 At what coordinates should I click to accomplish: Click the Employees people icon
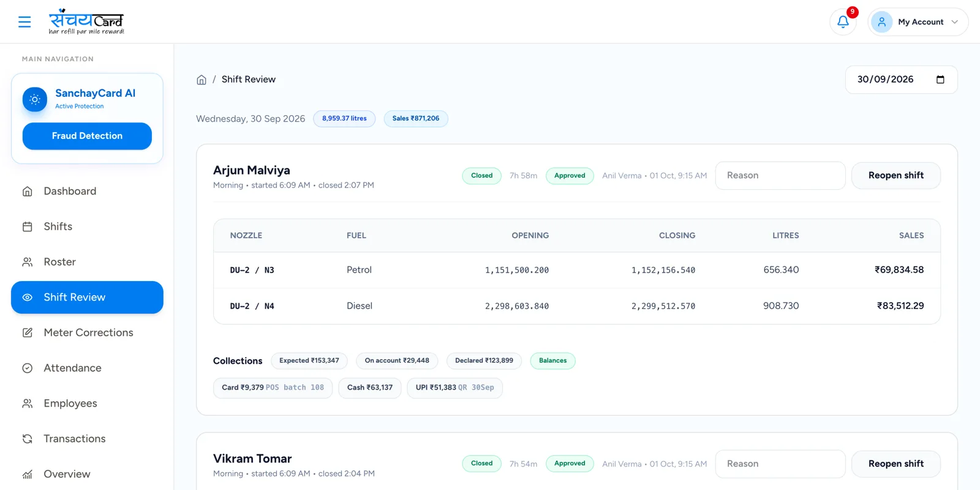pos(28,404)
